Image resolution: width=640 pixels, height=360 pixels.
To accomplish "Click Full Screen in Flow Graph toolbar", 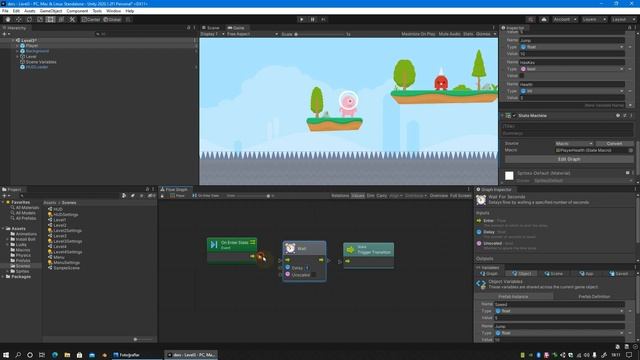I will pos(460,196).
